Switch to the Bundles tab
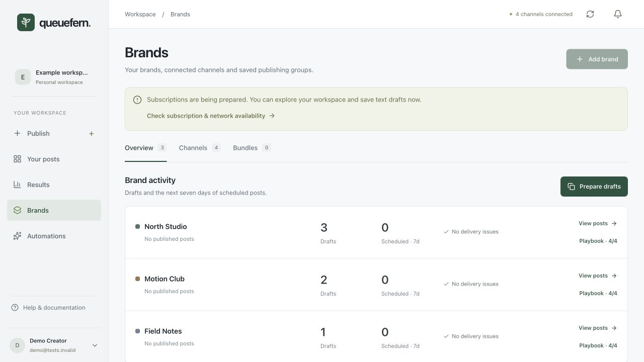Screen dimensions: 644x362 [252, 148]
